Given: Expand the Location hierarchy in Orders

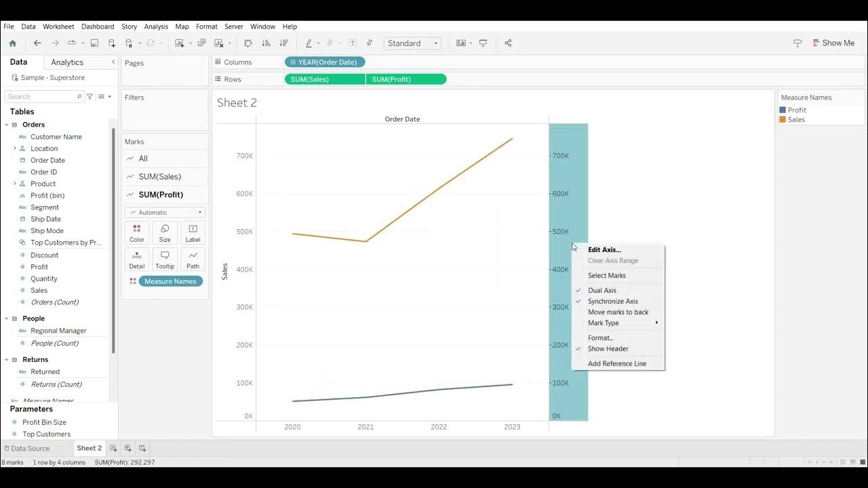Looking at the screenshot, I should [x=15, y=148].
